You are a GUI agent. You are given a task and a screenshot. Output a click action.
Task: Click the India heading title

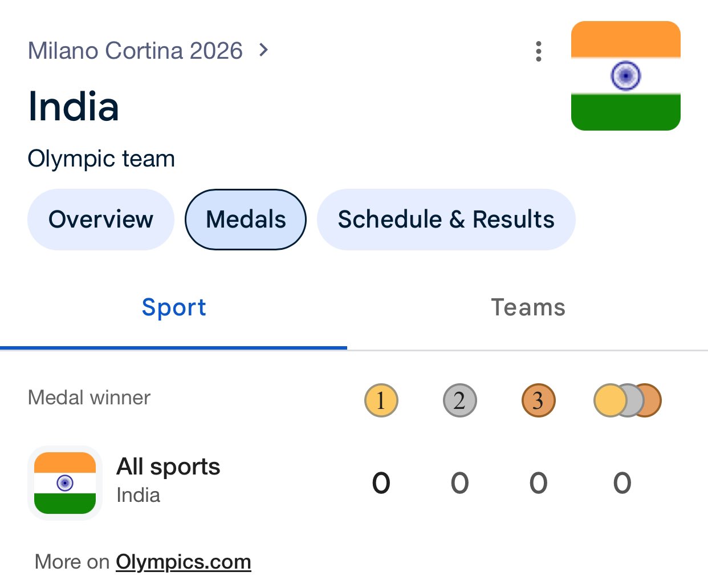pyautogui.click(x=74, y=107)
